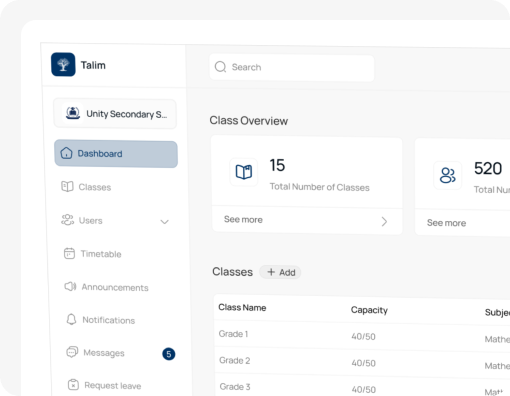The image size is (510, 396).
Task: Click the Users group icon in sidebar
Action: point(68,220)
